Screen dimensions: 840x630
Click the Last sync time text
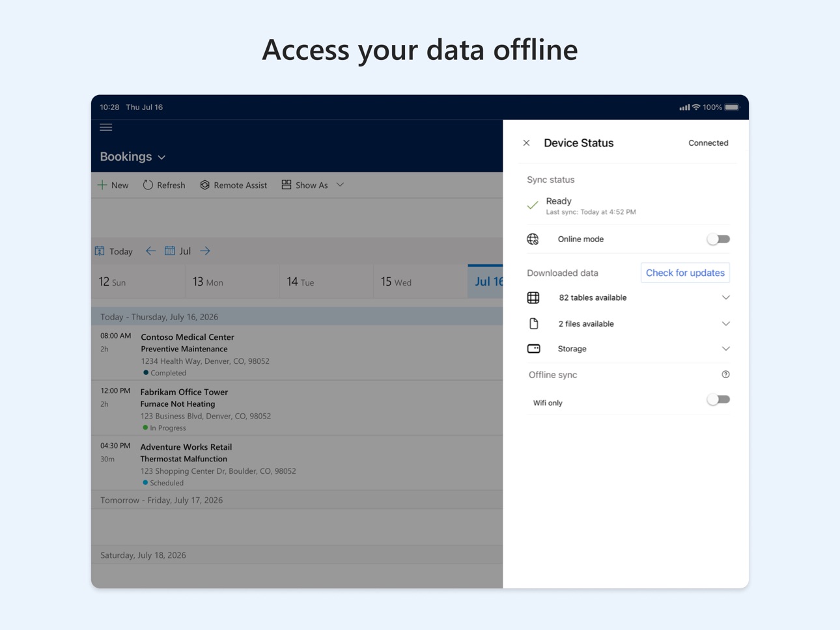591,212
